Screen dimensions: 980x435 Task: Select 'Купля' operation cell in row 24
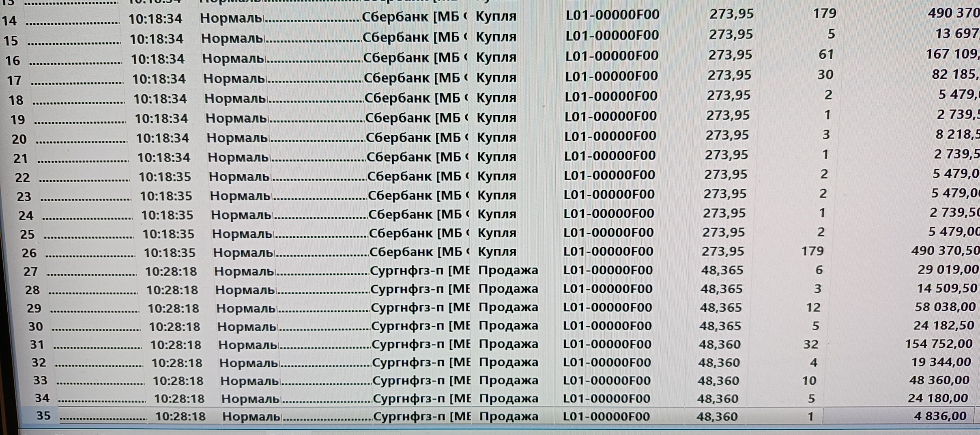click(497, 214)
